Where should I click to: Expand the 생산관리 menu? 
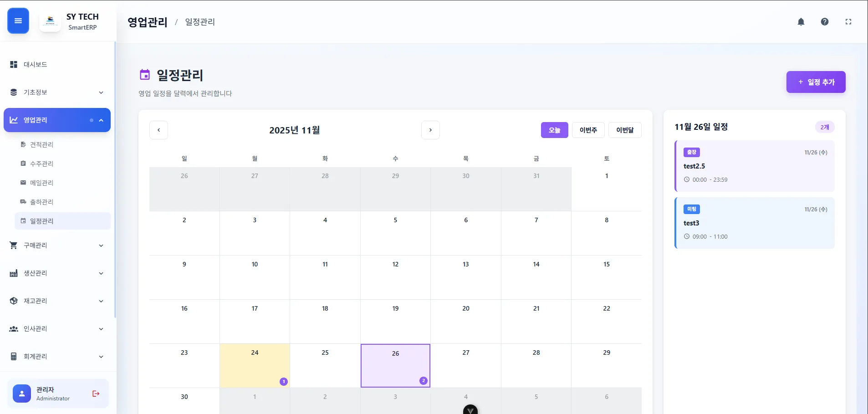pyautogui.click(x=57, y=273)
